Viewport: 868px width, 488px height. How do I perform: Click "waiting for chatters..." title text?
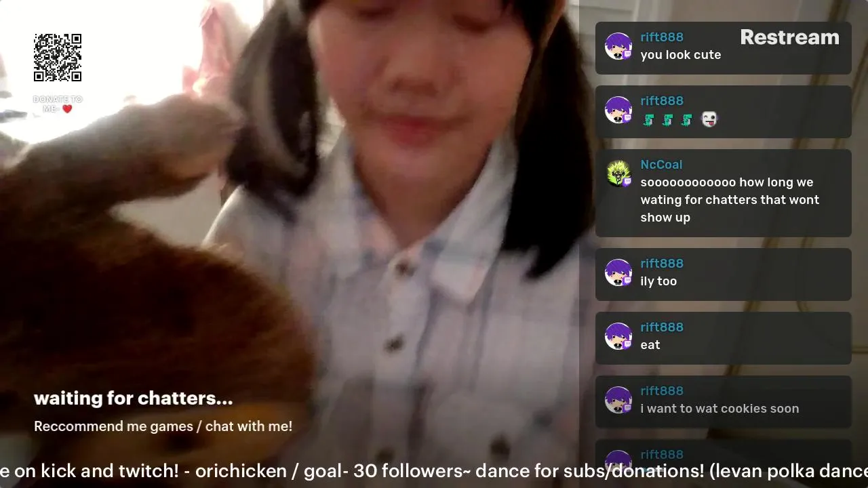pyautogui.click(x=134, y=399)
